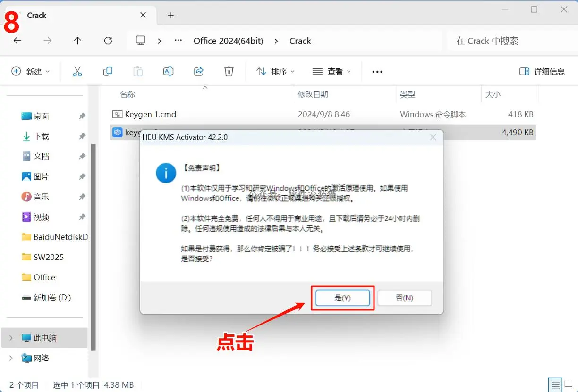
Task: Click the Delete icon on the toolbar
Action: pos(229,71)
